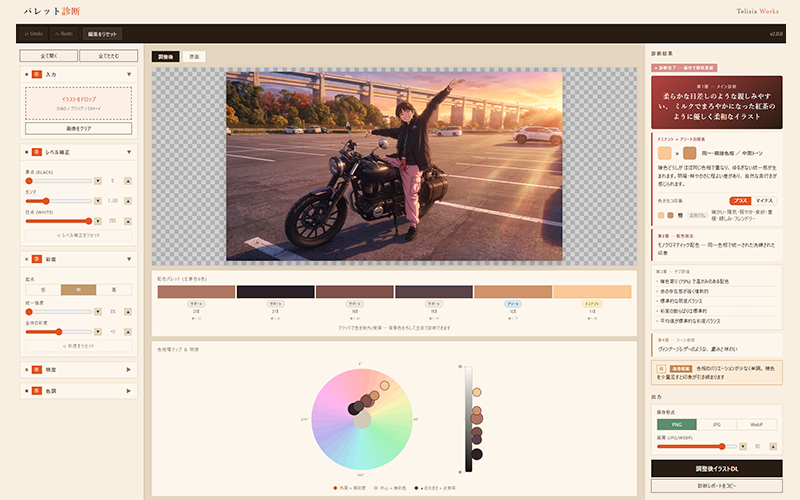This screenshot has height=500, width=800.
Task: Select the マイナス impression toggle
Action: point(764,201)
